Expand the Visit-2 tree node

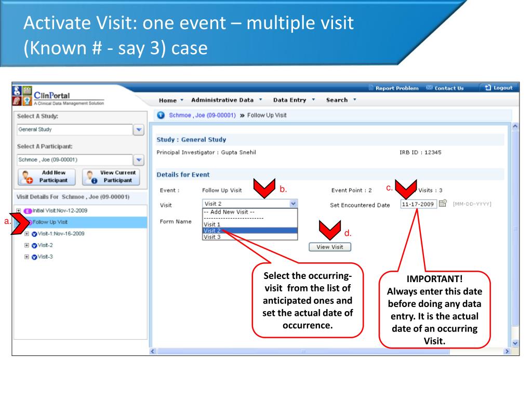27,245
